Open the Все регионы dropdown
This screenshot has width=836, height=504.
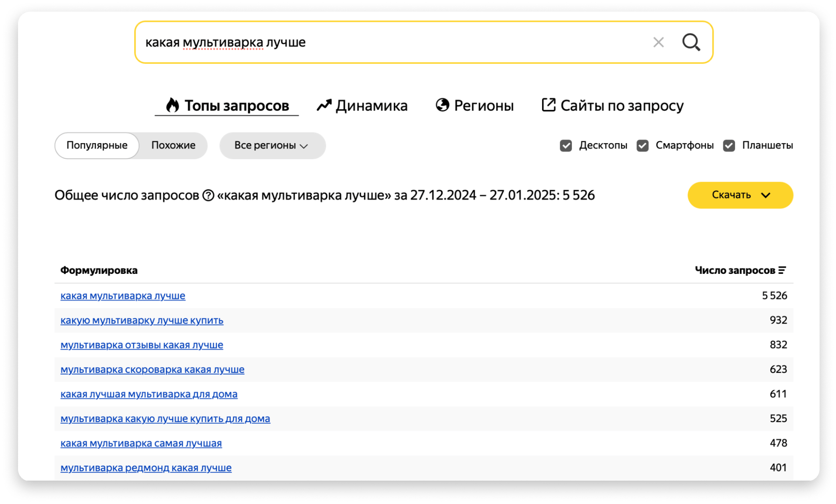(x=272, y=146)
